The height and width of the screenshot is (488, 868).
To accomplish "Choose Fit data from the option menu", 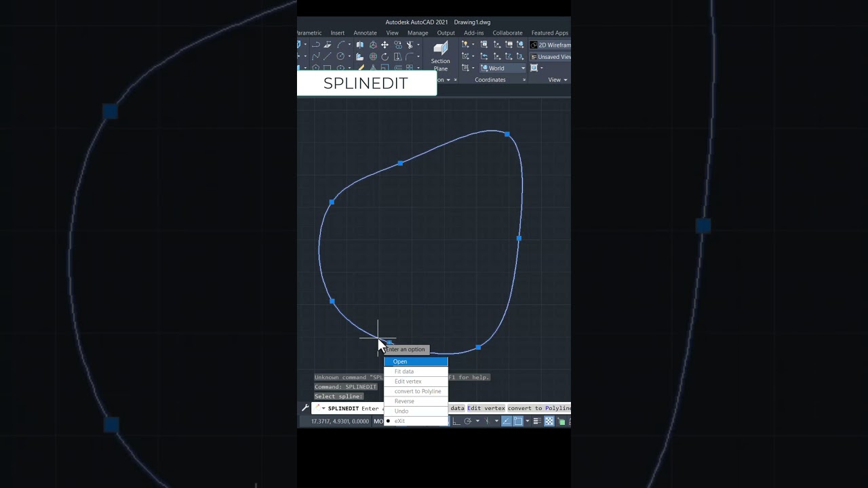I will (416, 371).
